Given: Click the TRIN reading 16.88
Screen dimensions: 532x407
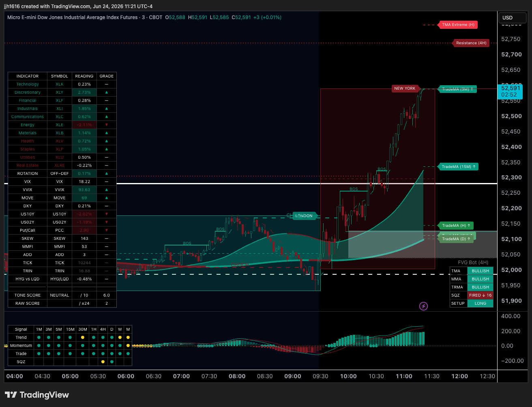Looking at the screenshot, I should [84, 271].
